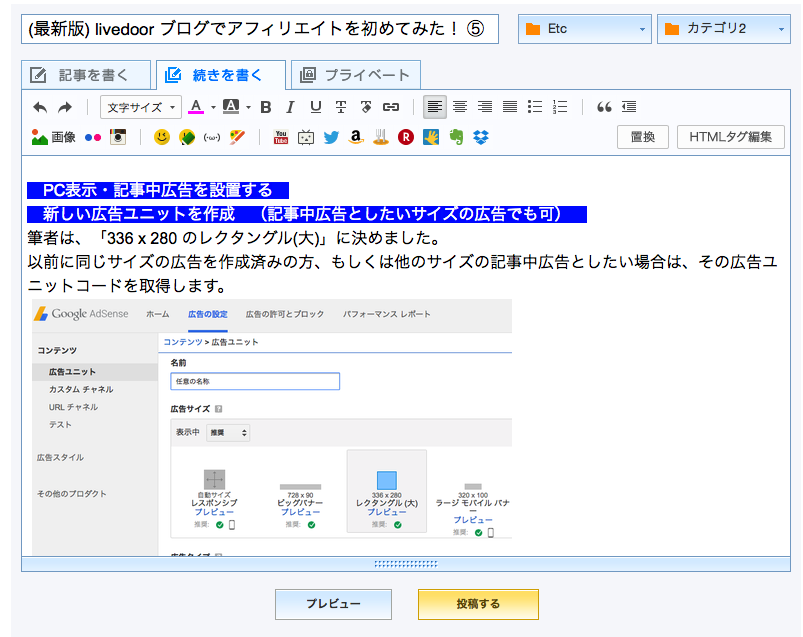
Task: Insert from Dropbox
Action: (x=481, y=137)
